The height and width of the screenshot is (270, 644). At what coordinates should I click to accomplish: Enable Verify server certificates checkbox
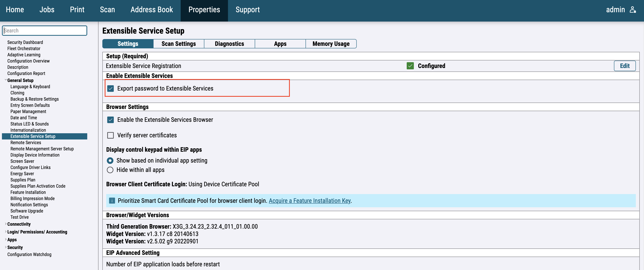(110, 135)
